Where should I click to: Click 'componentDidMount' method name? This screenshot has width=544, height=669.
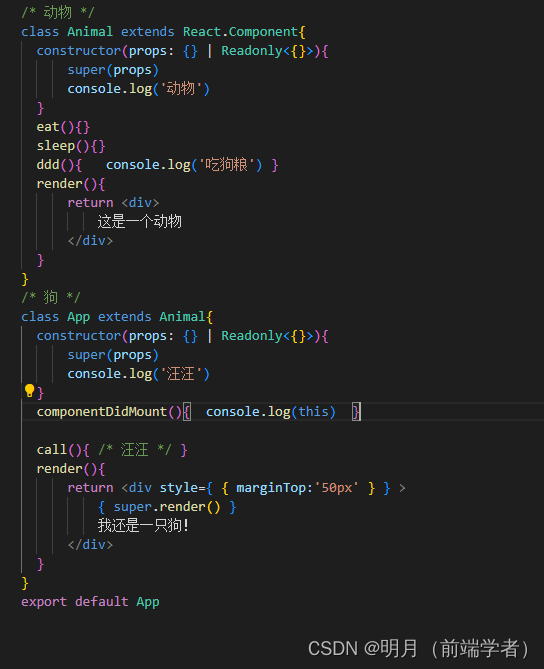click(102, 412)
